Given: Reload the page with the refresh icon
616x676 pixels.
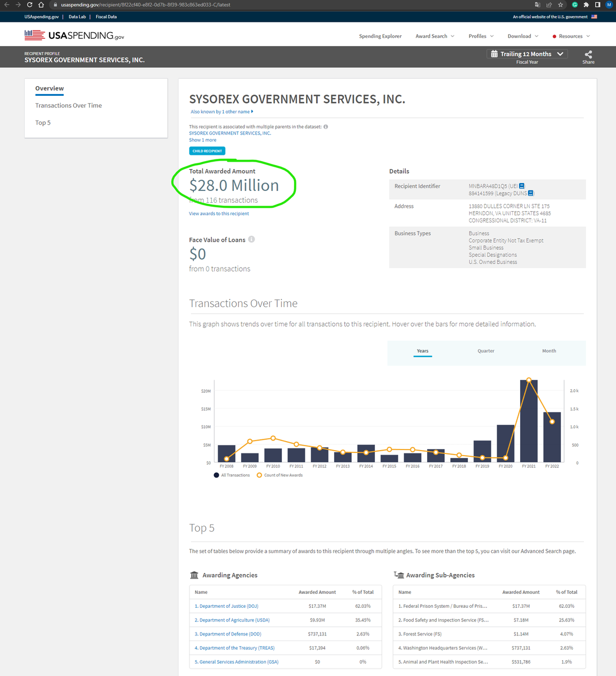Looking at the screenshot, I should (29, 5).
